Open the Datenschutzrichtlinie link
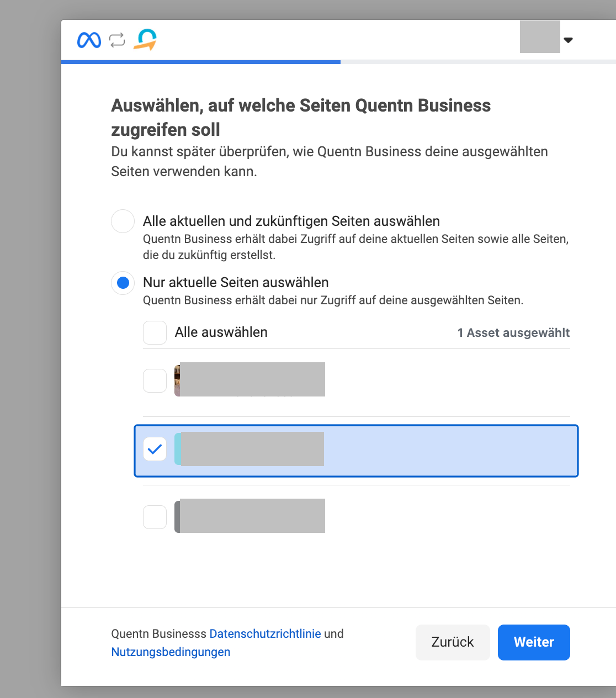This screenshot has height=698, width=616. coord(265,633)
